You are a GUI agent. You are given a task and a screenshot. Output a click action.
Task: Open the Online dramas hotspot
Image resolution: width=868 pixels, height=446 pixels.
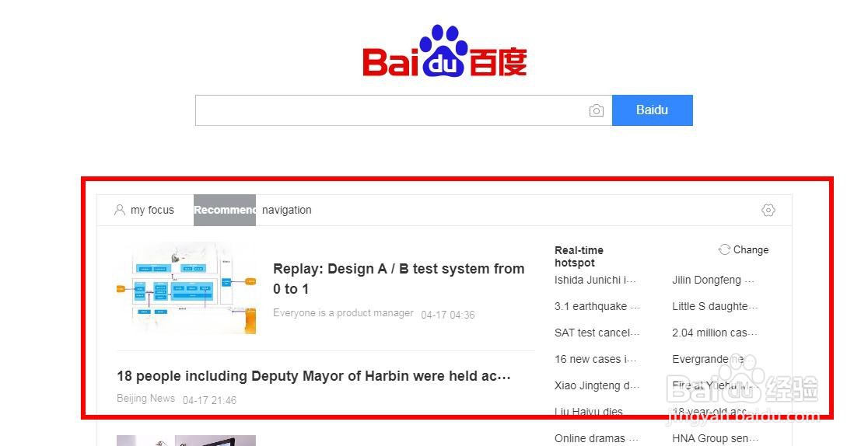597,439
